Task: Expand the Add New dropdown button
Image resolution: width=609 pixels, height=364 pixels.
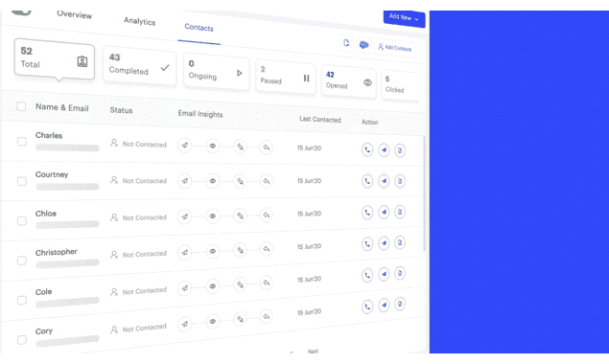Action: [404, 18]
